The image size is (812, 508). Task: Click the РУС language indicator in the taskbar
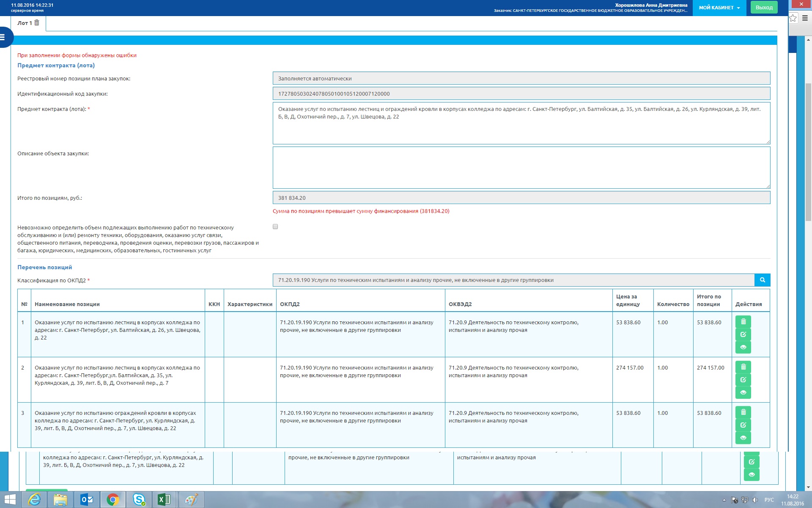click(x=769, y=500)
